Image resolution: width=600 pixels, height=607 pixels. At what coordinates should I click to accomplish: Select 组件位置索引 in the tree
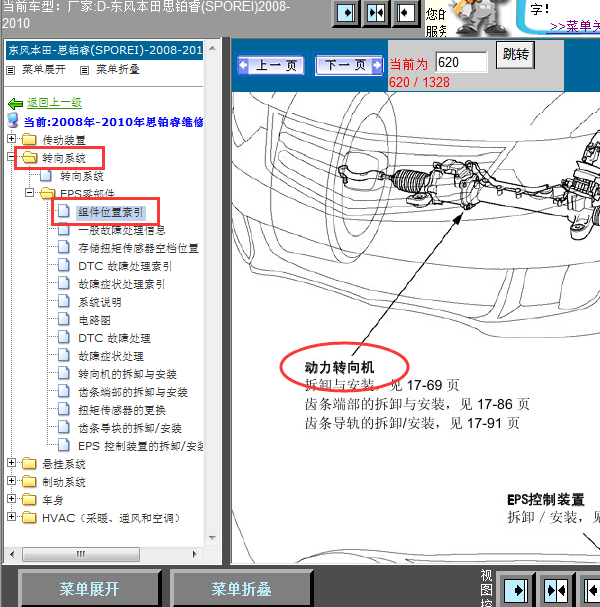(111, 212)
